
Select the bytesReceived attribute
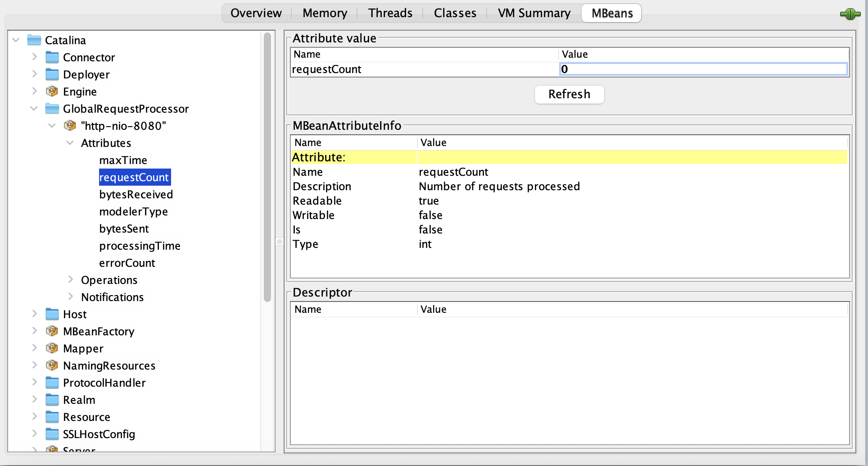136,194
